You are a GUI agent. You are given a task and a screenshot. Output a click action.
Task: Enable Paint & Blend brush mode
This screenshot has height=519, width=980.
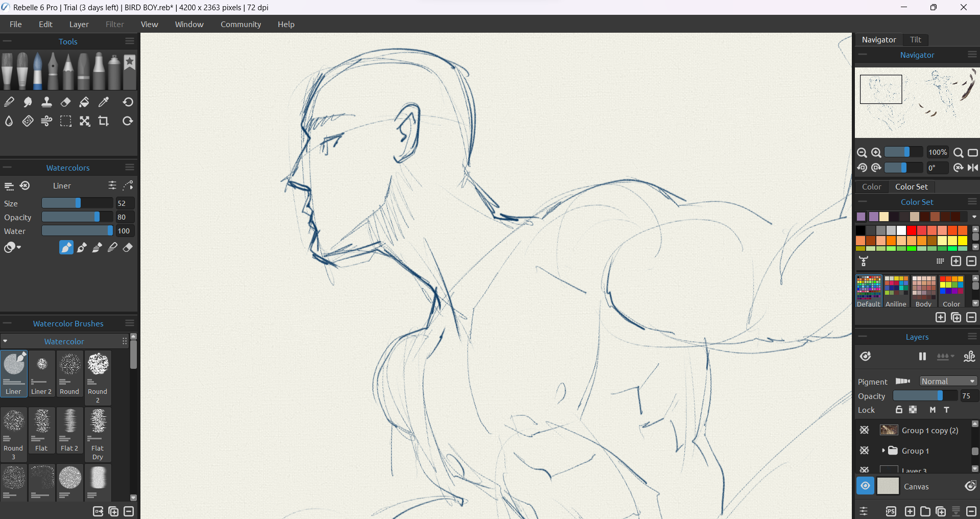point(97,248)
